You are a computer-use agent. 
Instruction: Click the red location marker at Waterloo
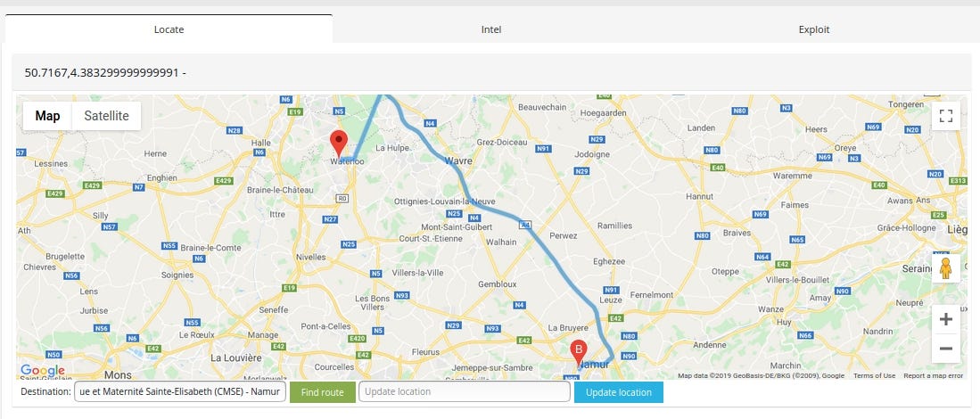point(338,144)
